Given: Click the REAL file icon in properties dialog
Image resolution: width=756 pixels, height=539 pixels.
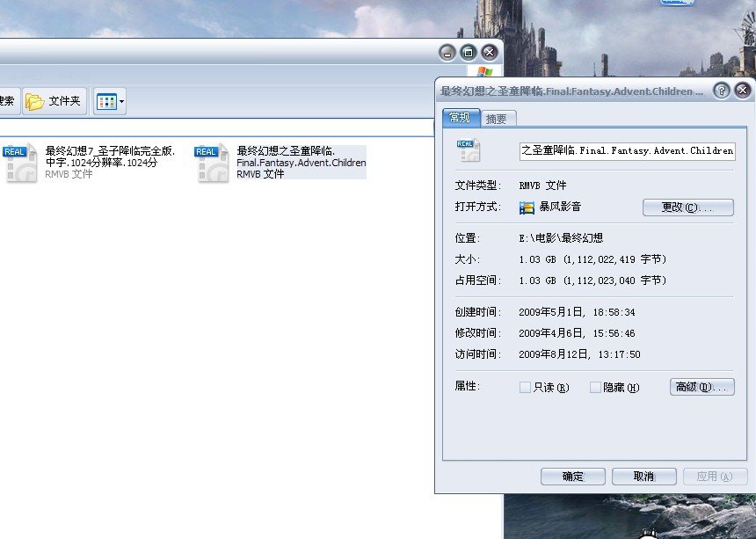Looking at the screenshot, I should [x=468, y=149].
